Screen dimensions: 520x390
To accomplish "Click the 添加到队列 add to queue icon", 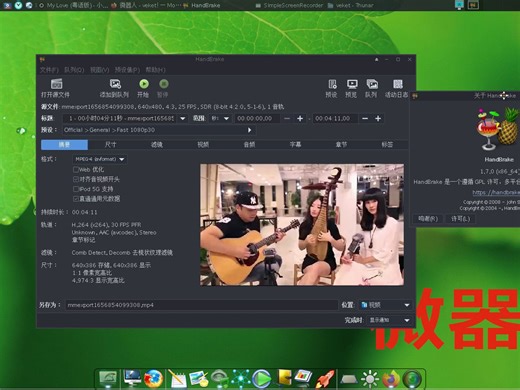I will pyautogui.click(x=115, y=84).
